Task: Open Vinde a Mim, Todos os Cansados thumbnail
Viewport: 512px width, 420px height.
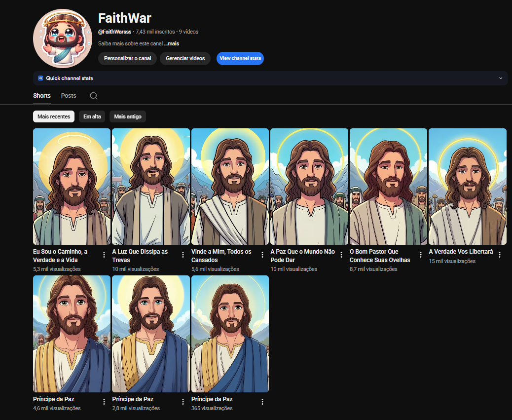Action: click(x=230, y=187)
